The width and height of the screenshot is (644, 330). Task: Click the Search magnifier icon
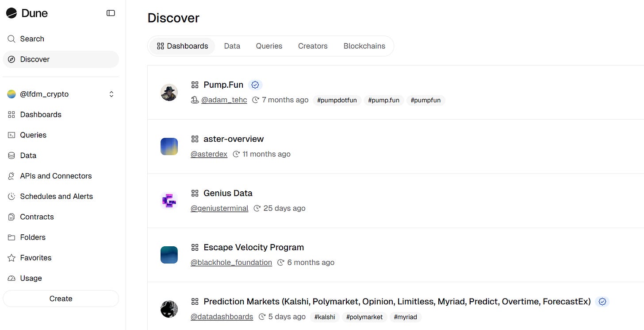click(11, 39)
